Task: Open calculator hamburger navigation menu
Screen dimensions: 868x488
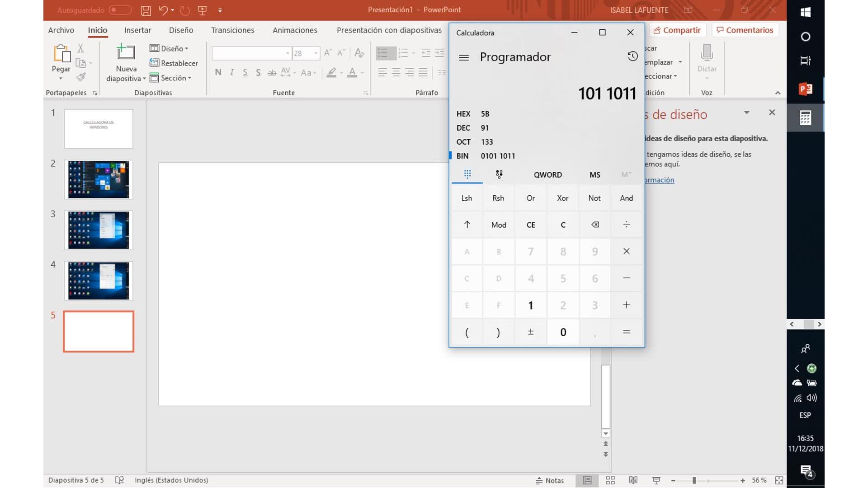Action: click(x=464, y=57)
